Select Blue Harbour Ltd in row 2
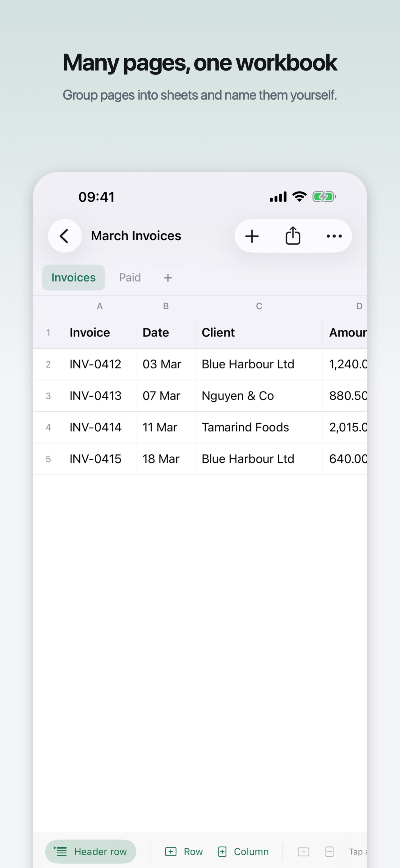Screen dimensions: 400x868 click(x=259, y=364)
